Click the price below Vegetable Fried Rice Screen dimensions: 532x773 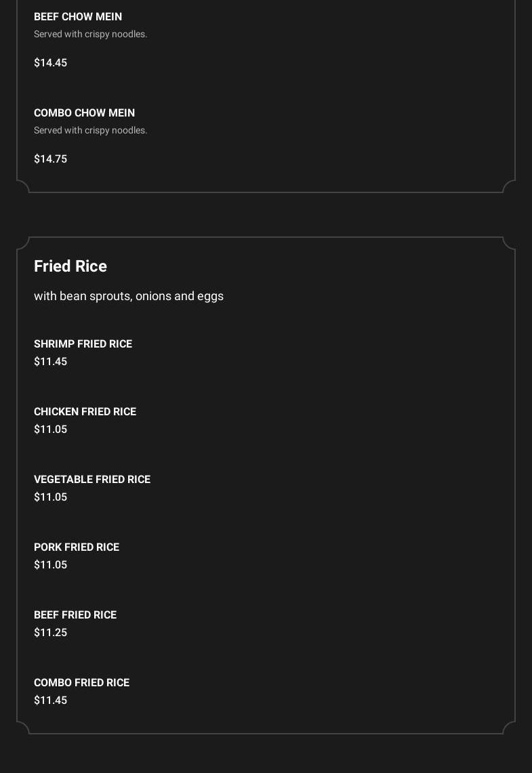click(50, 497)
